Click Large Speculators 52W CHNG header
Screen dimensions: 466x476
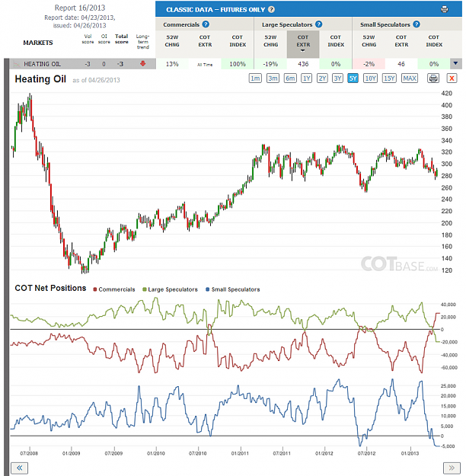[270, 41]
